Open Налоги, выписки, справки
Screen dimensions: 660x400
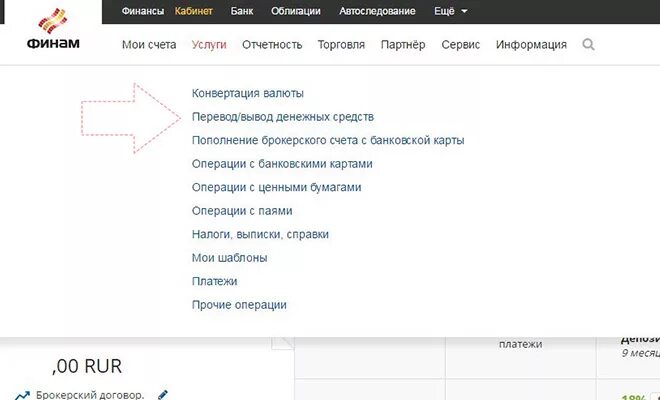tap(260, 234)
